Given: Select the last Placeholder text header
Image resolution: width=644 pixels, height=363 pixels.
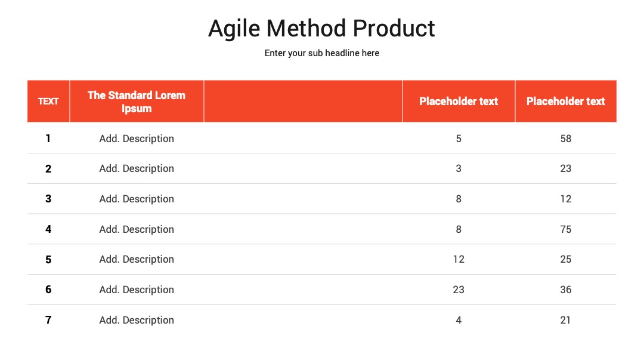Looking at the screenshot, I should tap(566, 101).
